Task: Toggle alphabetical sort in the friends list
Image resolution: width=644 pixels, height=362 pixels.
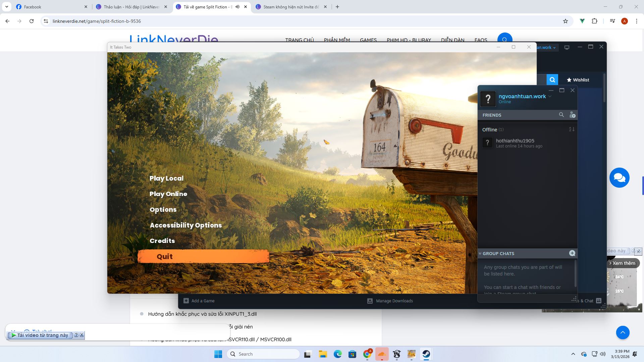Action: 571,129
